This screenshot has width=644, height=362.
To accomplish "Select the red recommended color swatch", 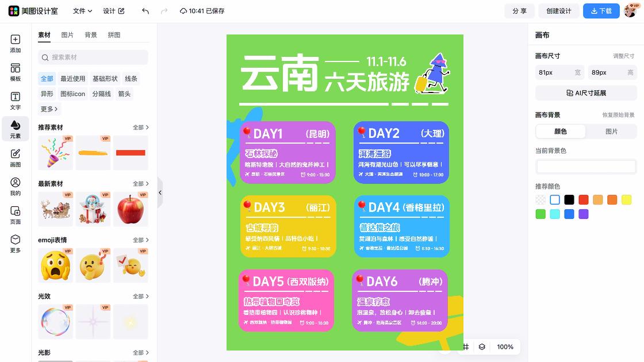I will click(582, 199).
